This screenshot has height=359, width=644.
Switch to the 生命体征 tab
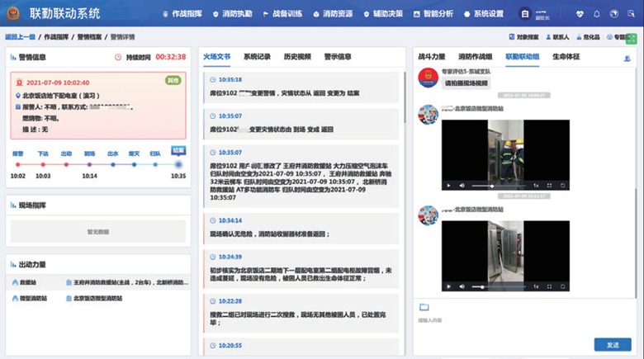tap(566, 57)
